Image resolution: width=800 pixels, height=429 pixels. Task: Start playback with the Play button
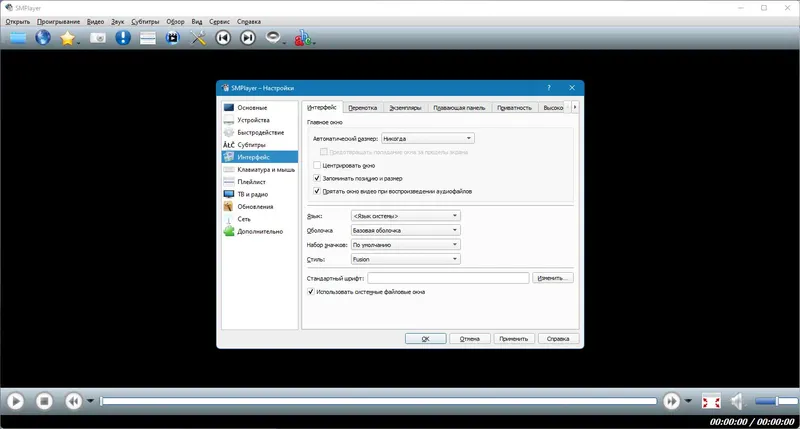[x=15, y=401]
